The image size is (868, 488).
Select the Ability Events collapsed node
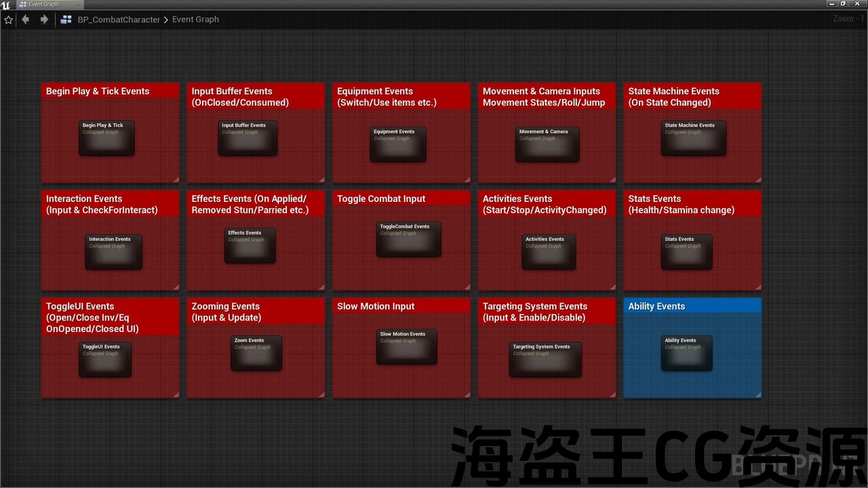pos(686,353)
